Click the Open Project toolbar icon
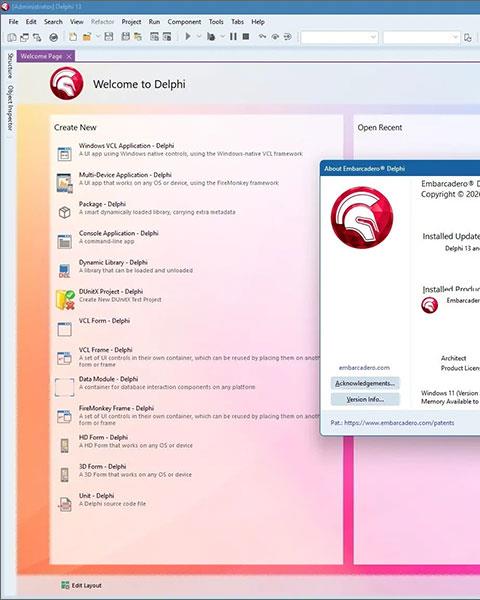Image resolution: width=480 pixels, height=600 pixels. 138,37
